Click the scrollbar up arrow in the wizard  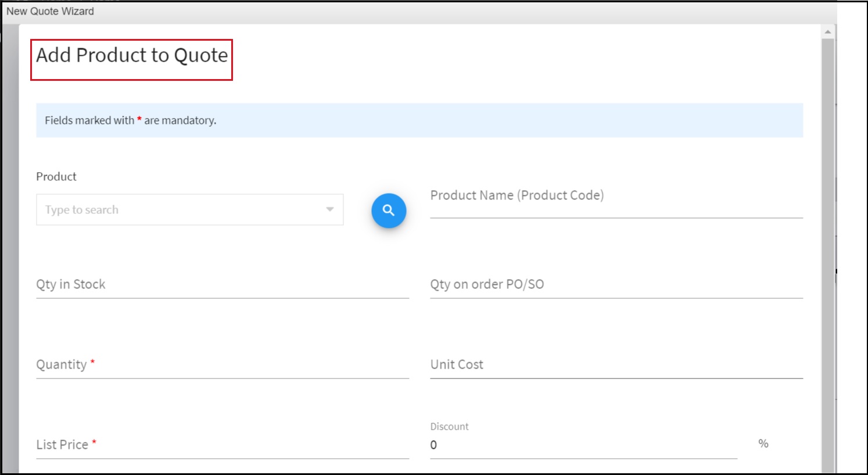coord(828,32)
